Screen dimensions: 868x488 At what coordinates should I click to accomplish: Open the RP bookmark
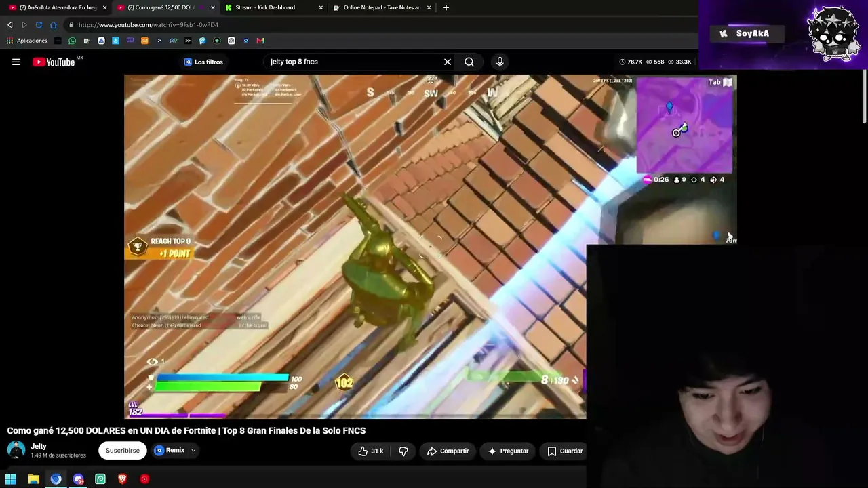pos(174,41)
